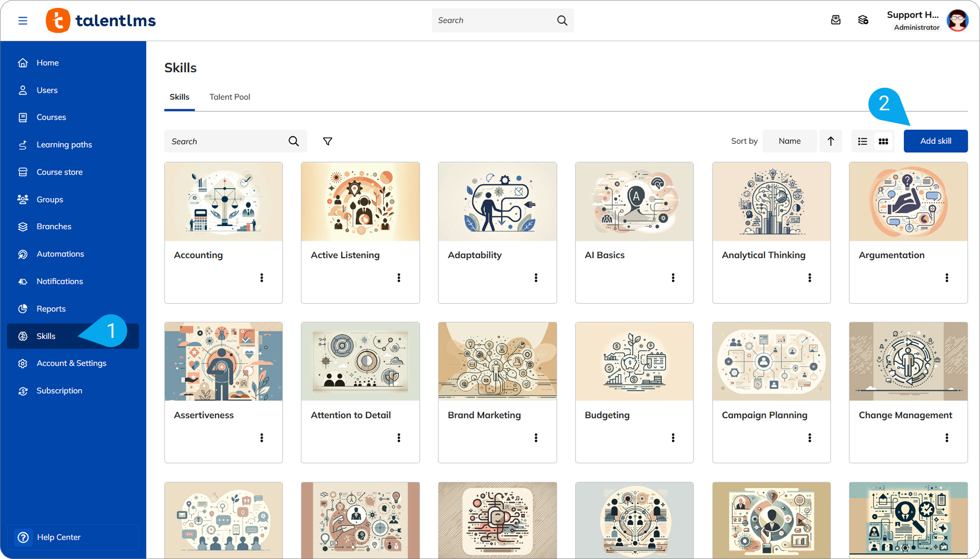Click the Automations sidebar icon
Image resolution: width=980 pixels, height=559 pixels.
point(23,254)
